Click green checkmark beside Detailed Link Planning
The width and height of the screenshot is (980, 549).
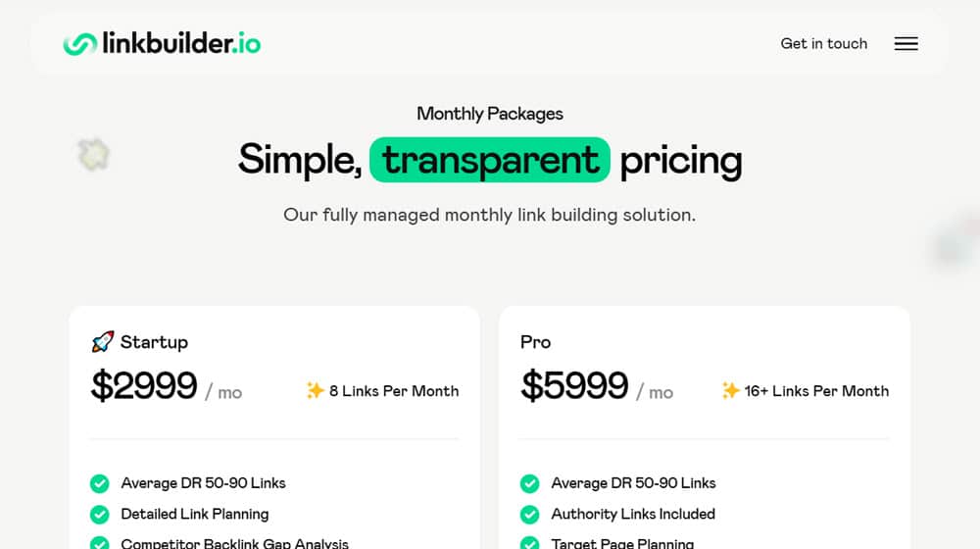(99, 514)
